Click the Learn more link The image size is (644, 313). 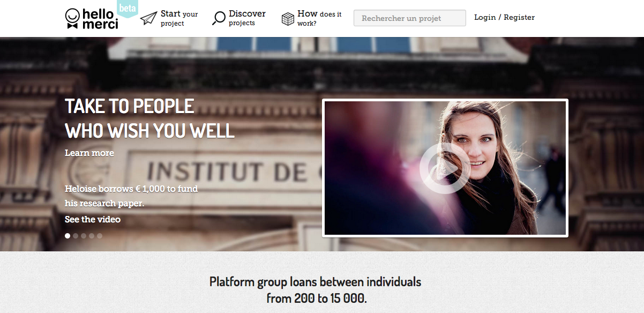coord(89,153)
